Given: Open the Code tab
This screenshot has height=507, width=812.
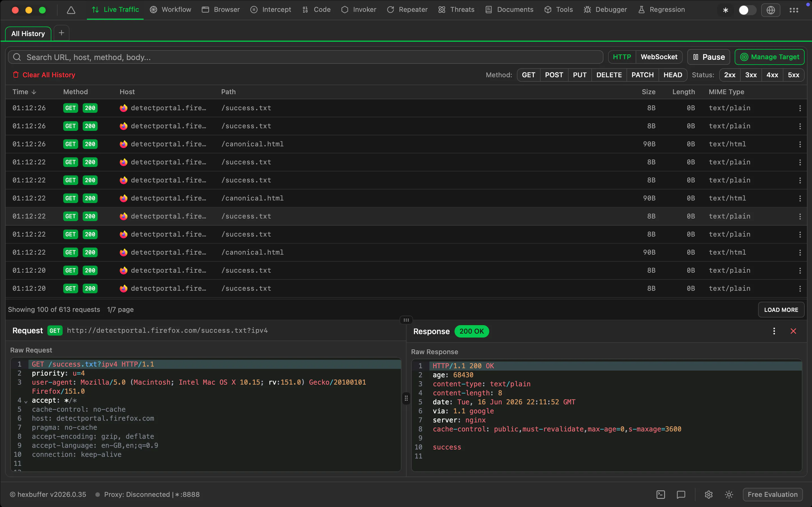Looking at the screenshot, I should 316,10.
